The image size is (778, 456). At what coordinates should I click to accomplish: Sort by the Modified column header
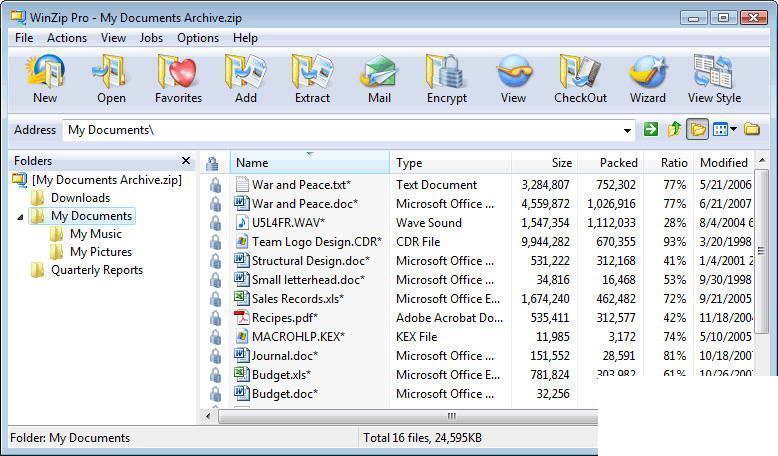724,163
